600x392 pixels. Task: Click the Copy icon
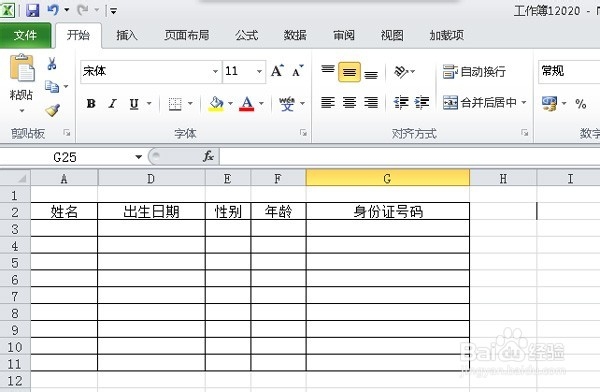[x=52, y=87]
